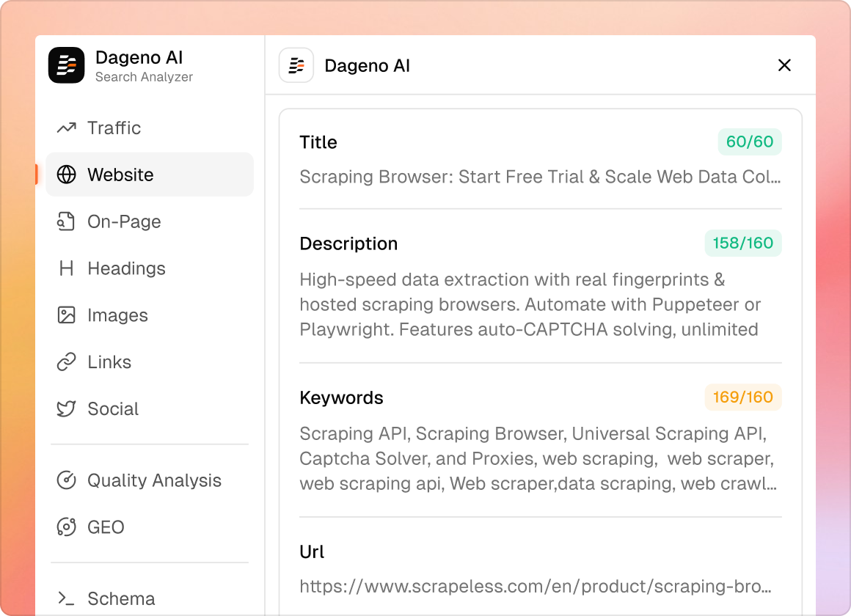Open the GEO menu item
851x616 pixels.
(106, 527)
